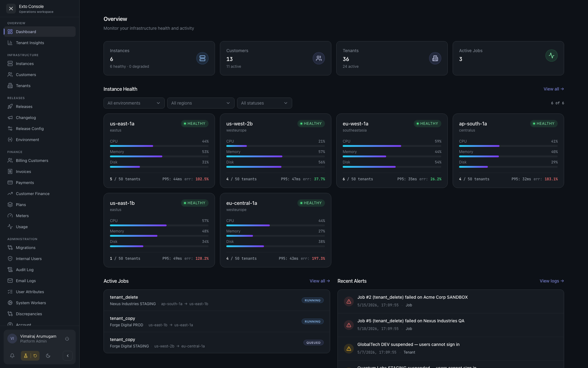The width and height of the screenshot is (588, 368).
Task: Open the us-east-1a instance card title
Action: point(122,124)
